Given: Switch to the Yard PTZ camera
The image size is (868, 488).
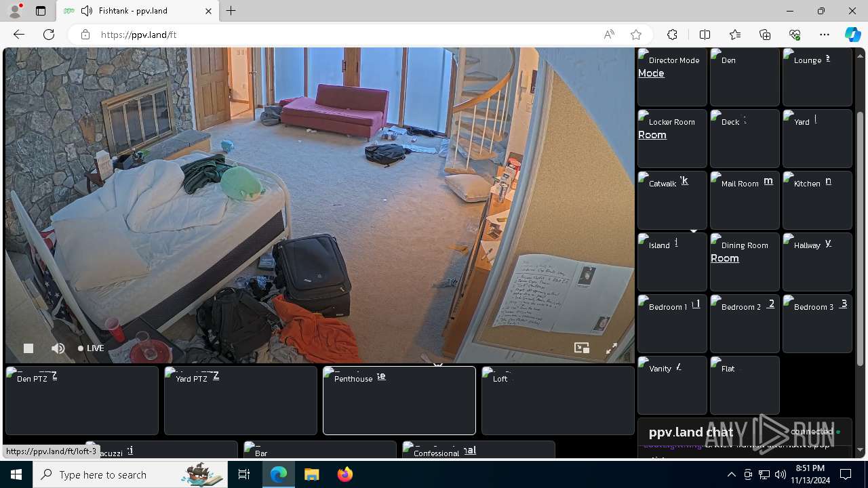Looking at the screenshot, I should [241, 401].
